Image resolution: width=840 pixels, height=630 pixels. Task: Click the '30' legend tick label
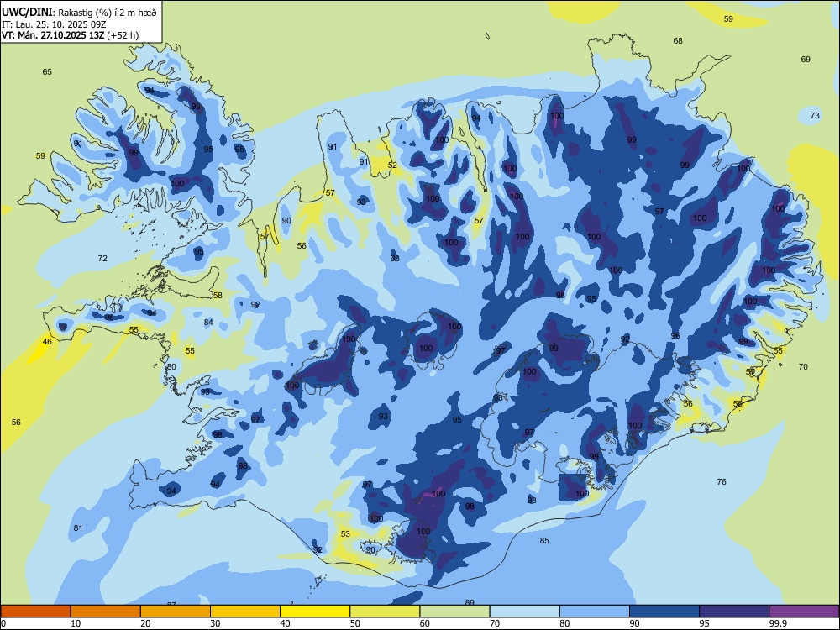[x=215, y=623]
